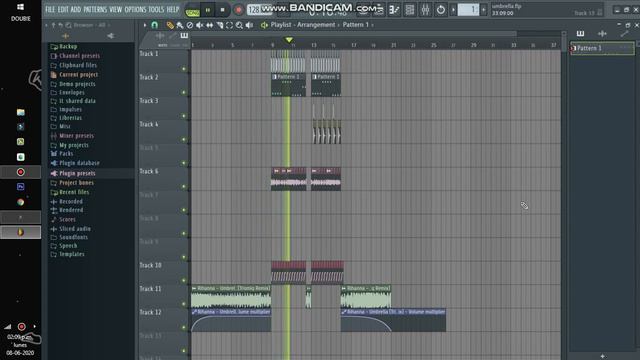Screen dimensions: 640x360
Task: Open pattern selector arrow in main toolbar
Action: pos(453,9)
